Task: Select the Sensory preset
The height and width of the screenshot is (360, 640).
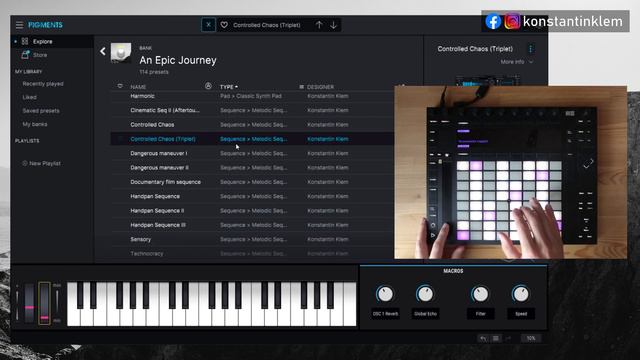Action: pyautogui.click(x=140, y=239)
